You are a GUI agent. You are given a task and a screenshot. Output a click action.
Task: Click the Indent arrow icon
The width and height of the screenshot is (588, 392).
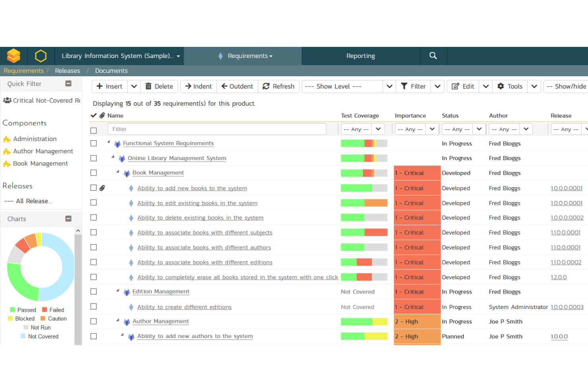tap(189, 86)
